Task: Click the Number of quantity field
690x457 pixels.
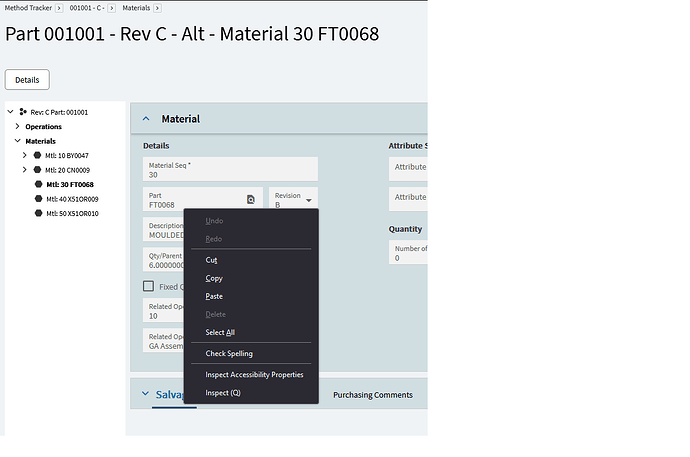Action: pyautogui.click(x=408, y=253)
